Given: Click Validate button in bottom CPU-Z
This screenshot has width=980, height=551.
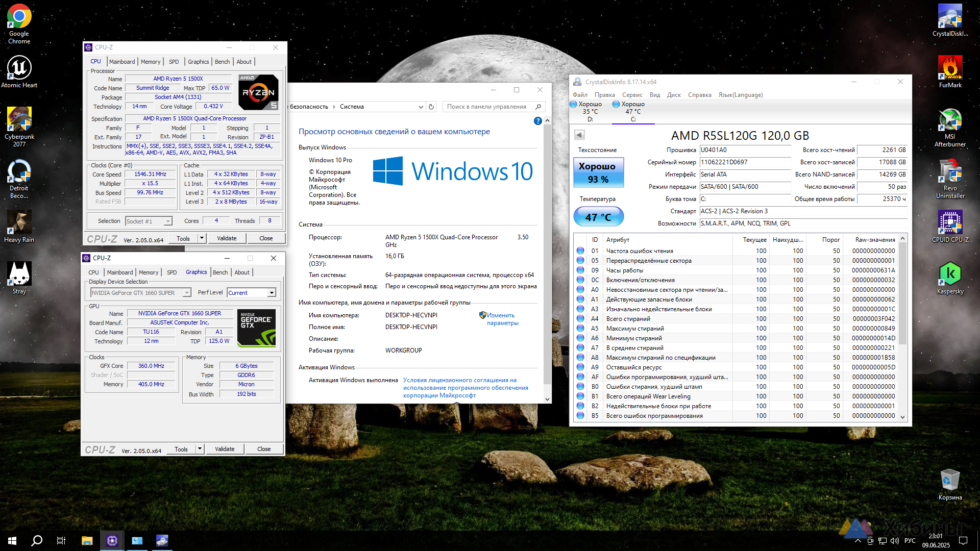Looking at the screenshot, I should click(x=225, y=449).
